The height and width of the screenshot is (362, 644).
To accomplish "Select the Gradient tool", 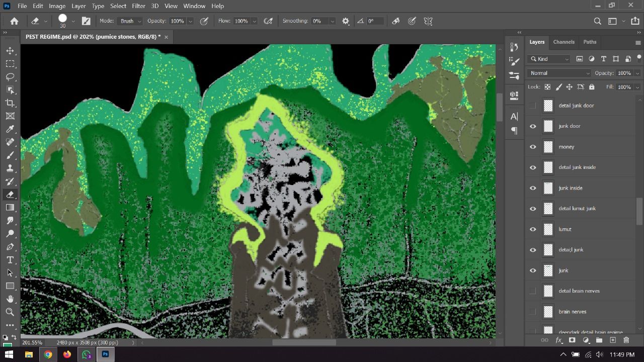I will click(x=10, y=208).
